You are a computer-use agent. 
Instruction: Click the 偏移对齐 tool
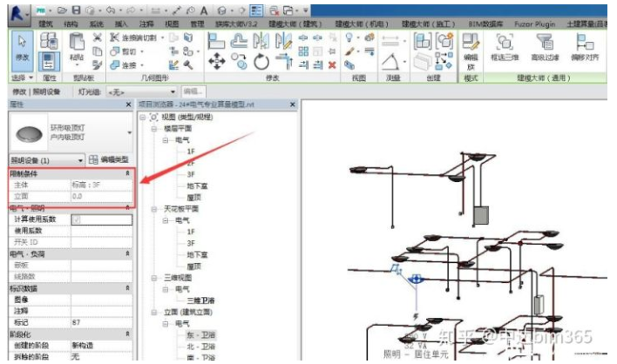click(585, 47)
